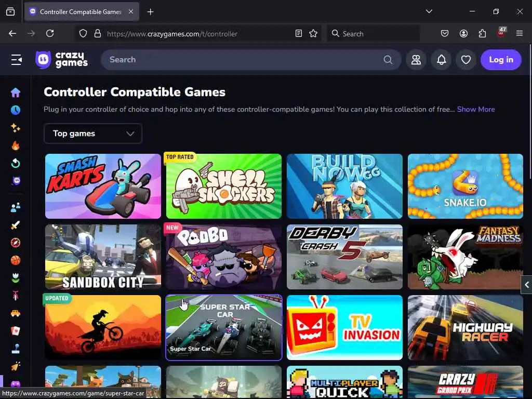The height and width of the screenshot is (399, 532).
Task: Open the Sandbox City game
Action: click(x=103, y=257)
